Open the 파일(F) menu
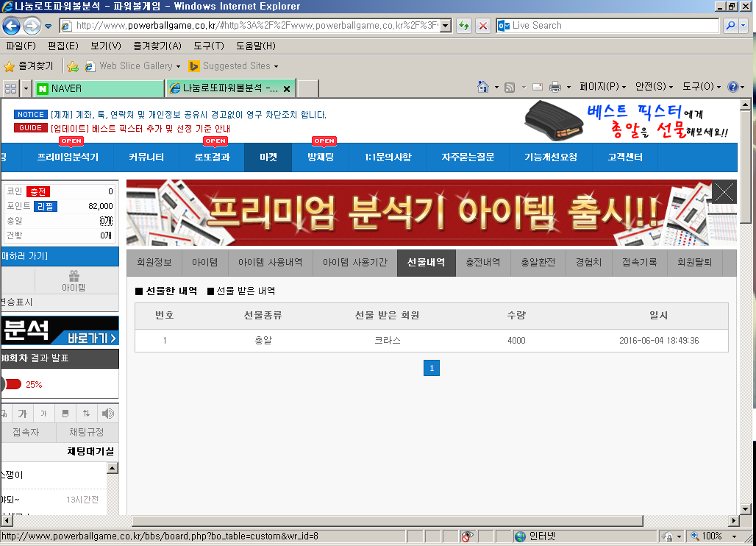This screenshot has width=756, height=546. click(x=21, y=46)
